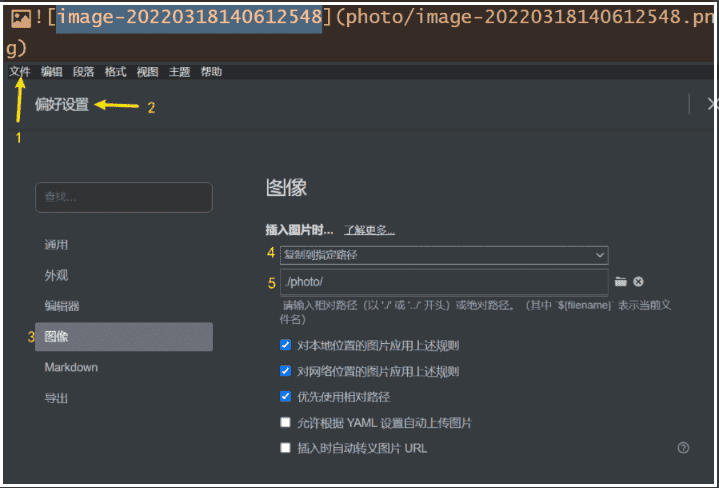
Task: Enable 插入时自动转义图片 URL
Action: [x=286, y=448]
